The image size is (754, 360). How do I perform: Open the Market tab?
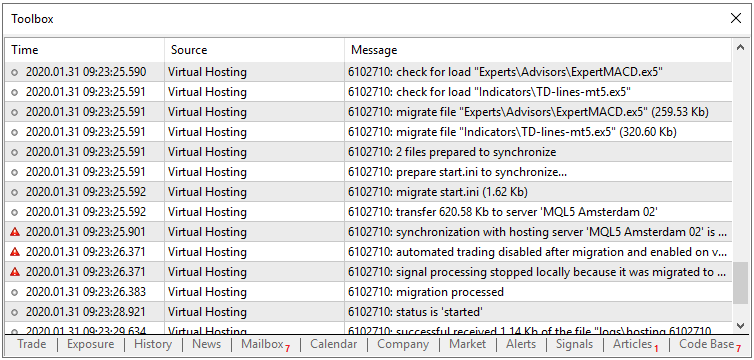point(467,344)
